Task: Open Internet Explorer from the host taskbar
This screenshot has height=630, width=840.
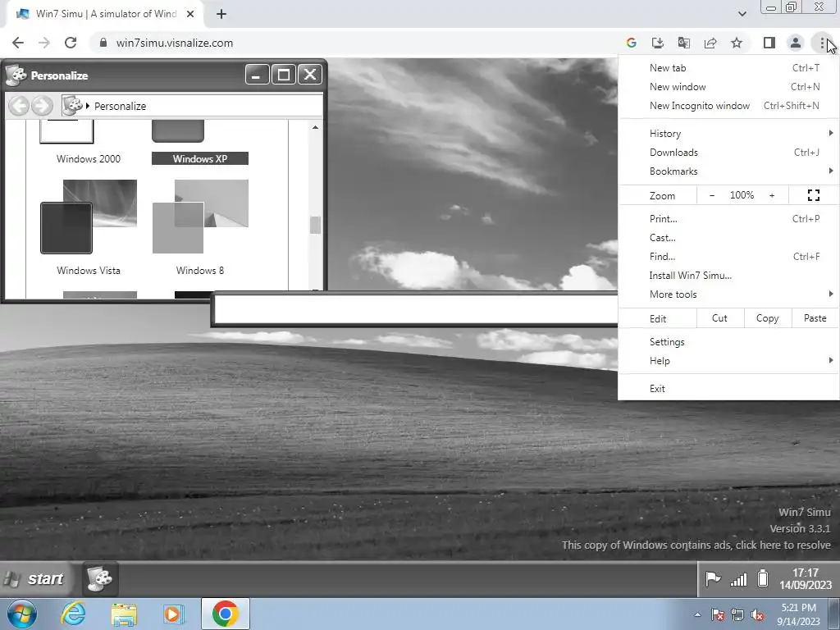Action: (x=73, y=614)
